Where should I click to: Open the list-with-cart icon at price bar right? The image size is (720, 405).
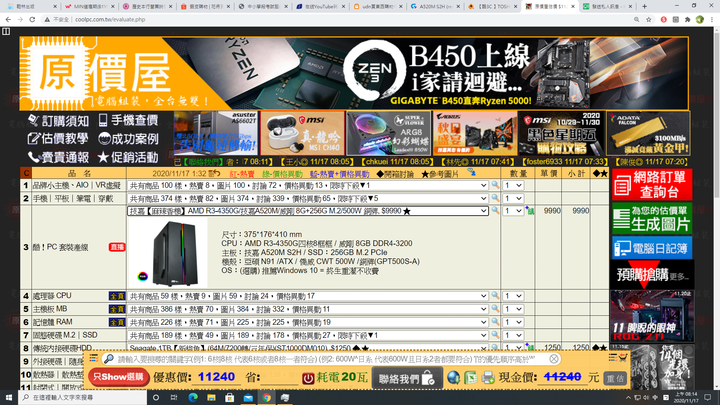[x=618, y=358]
